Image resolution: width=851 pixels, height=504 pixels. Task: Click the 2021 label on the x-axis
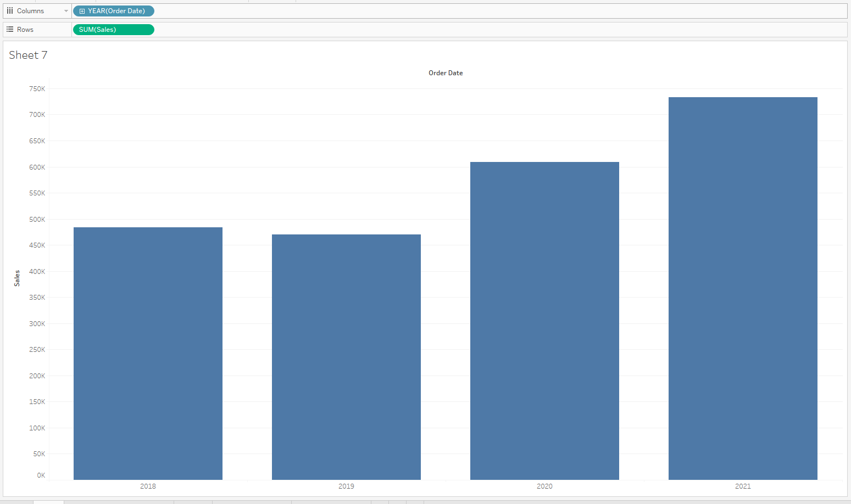point(742,486)
